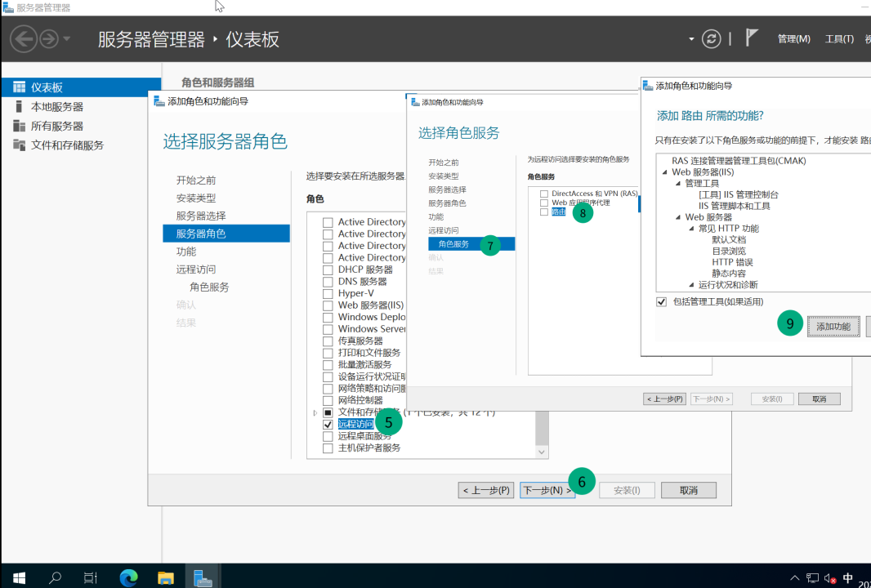This screenshot has height=588, width=871.
Task: Click 上一步(P) in 选择服务器角色 wizard
Action: point(486,490)
